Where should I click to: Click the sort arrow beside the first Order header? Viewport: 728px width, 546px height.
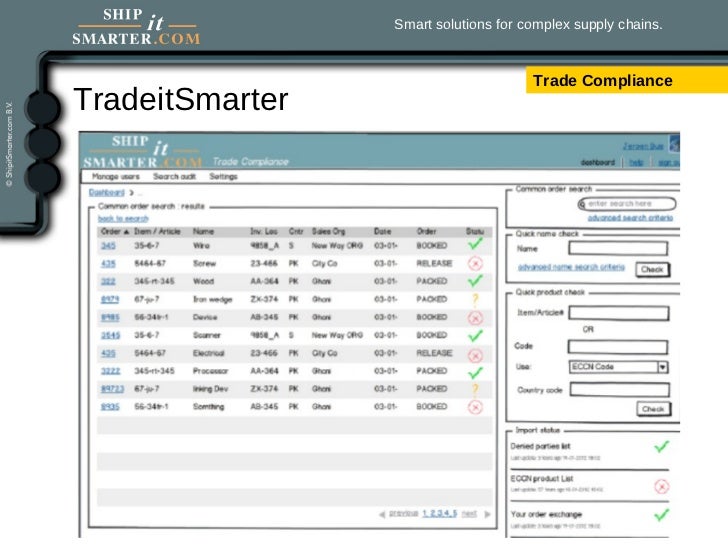[x=126, y=231]
